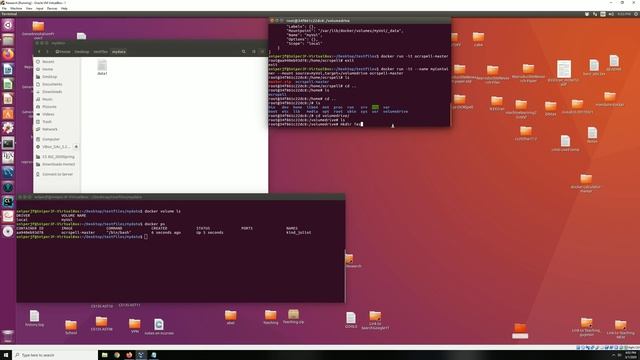Select the data1 file in mydata folder

pyautogui.click(x=102, y=67)
